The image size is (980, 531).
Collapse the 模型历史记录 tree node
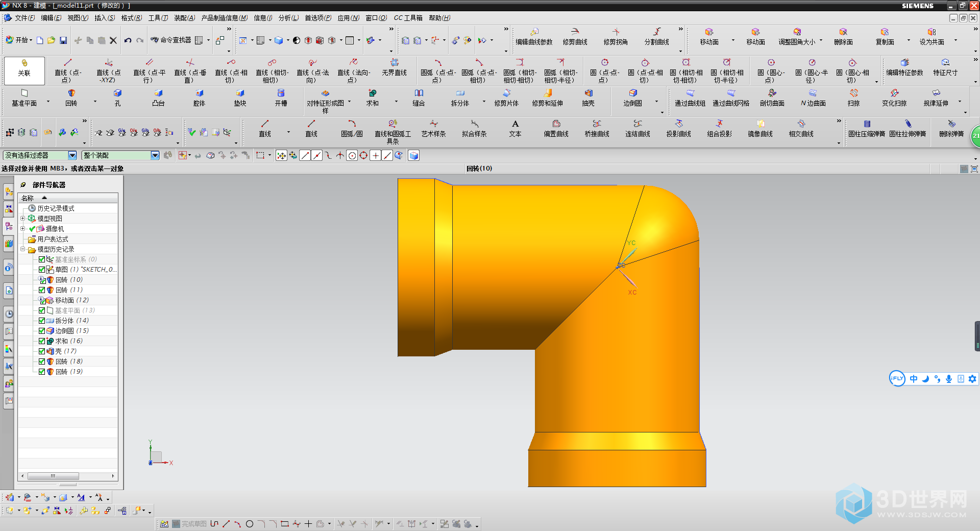click(22, 249)
